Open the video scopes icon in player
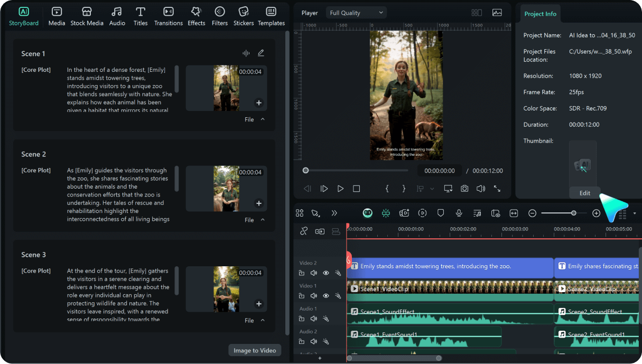This screenshot has width=642, height=364. [497, 13]
